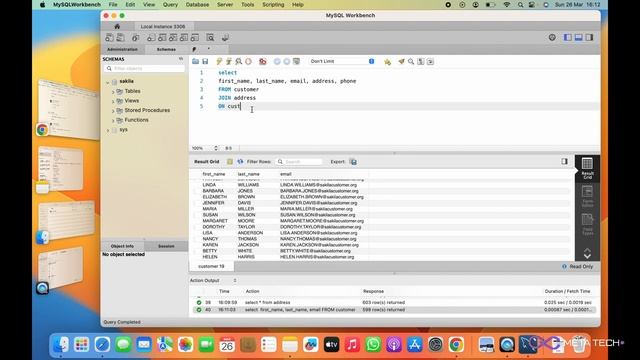Click the search table data icon

[x=210, y=38]
